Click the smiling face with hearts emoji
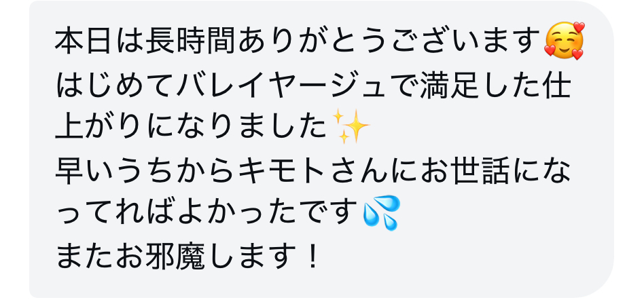This screenshot has height=302, width=644. [564, 41]
